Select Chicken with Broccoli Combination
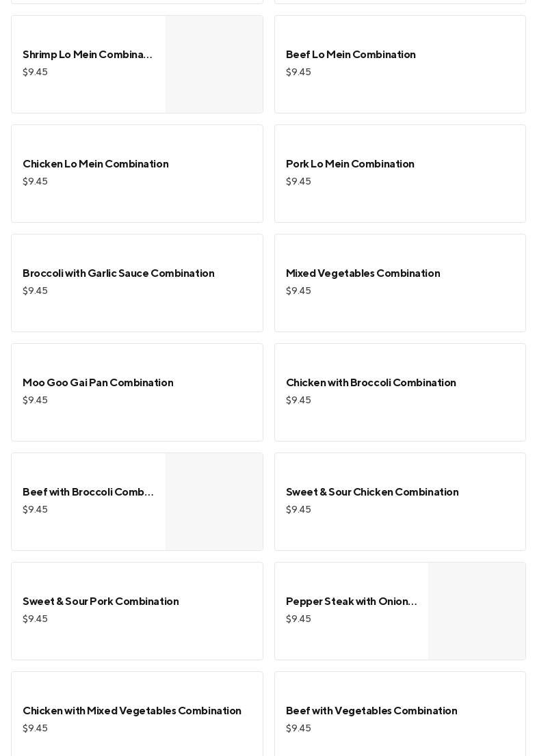537x756 pixels. pyautogui.click(x=371, y=383)
